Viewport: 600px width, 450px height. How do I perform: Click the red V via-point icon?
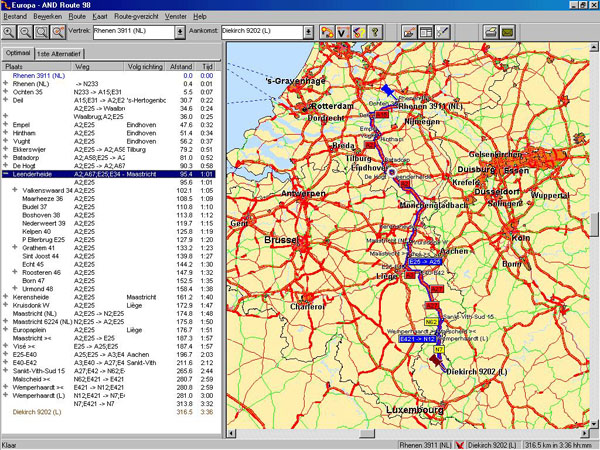tap(340, 33)
